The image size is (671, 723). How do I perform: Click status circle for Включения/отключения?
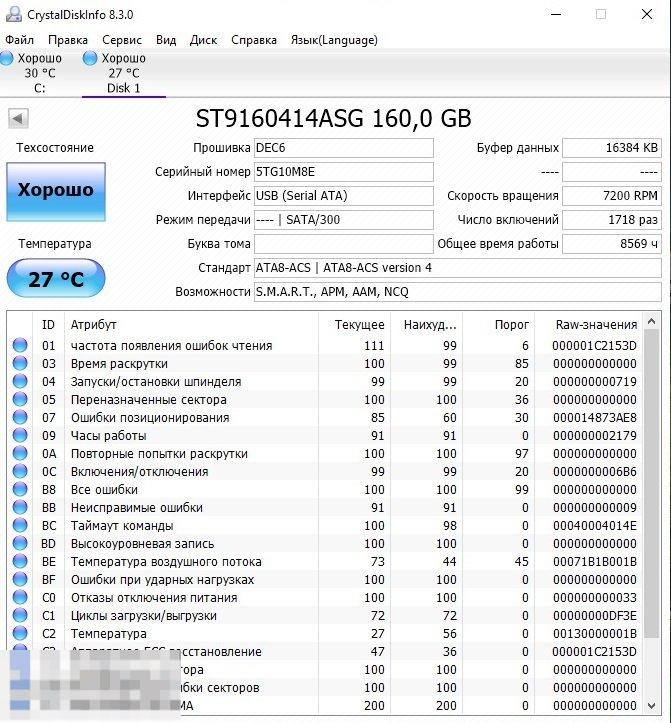[x=20, y=471]
